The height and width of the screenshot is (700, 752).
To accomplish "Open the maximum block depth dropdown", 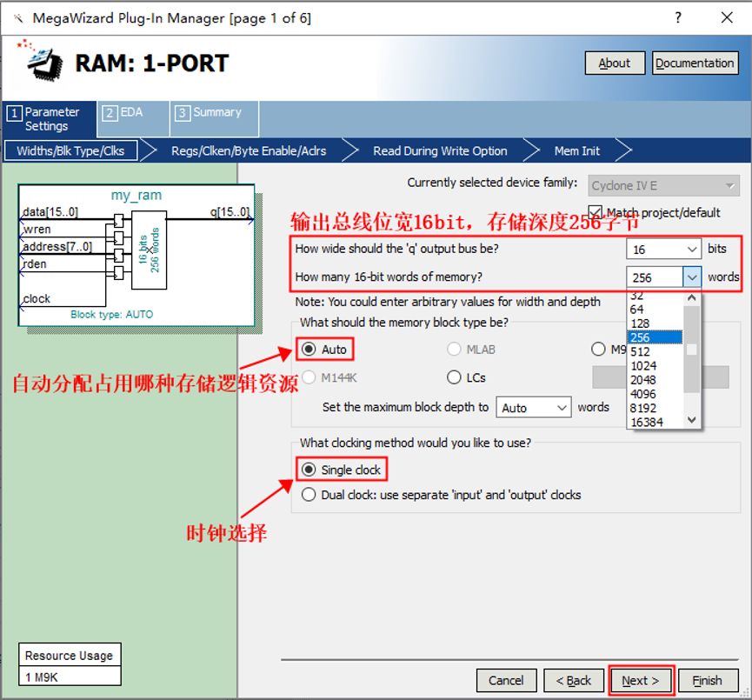I will click(x=561, y=407).
